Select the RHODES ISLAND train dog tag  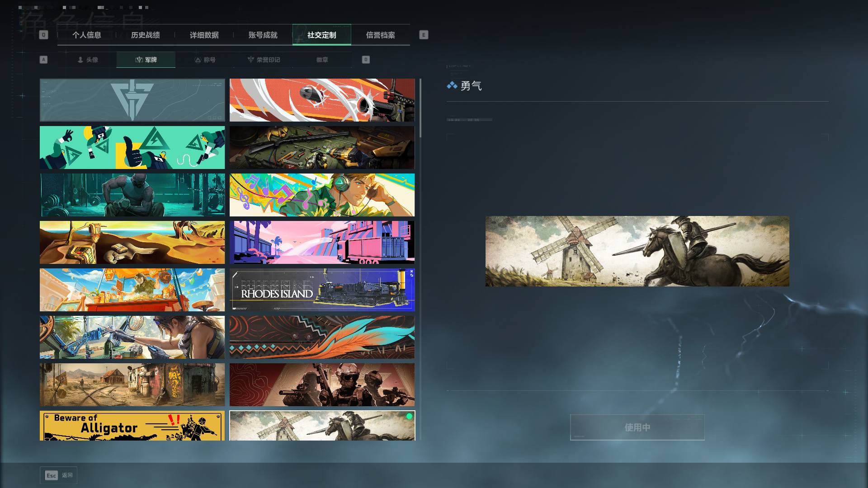coord(322,290)
